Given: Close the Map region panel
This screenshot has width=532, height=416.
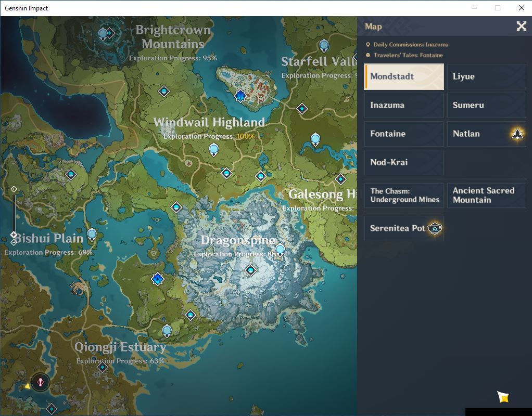Looking at the screenshot, I should point(521,26).
